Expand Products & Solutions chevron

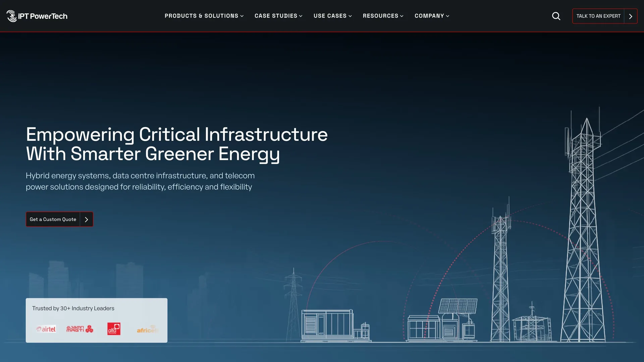click(242, 16)
